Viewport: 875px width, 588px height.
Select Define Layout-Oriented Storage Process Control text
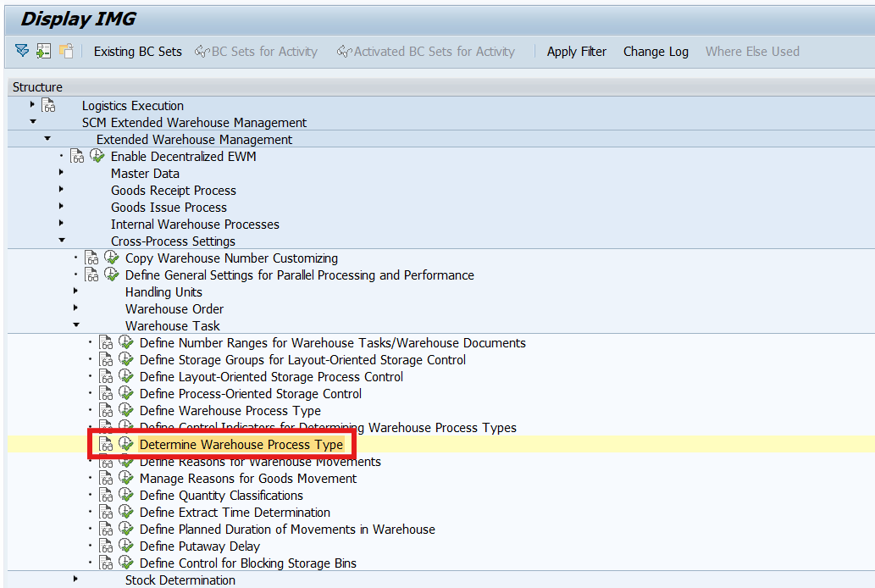point(271,377)
